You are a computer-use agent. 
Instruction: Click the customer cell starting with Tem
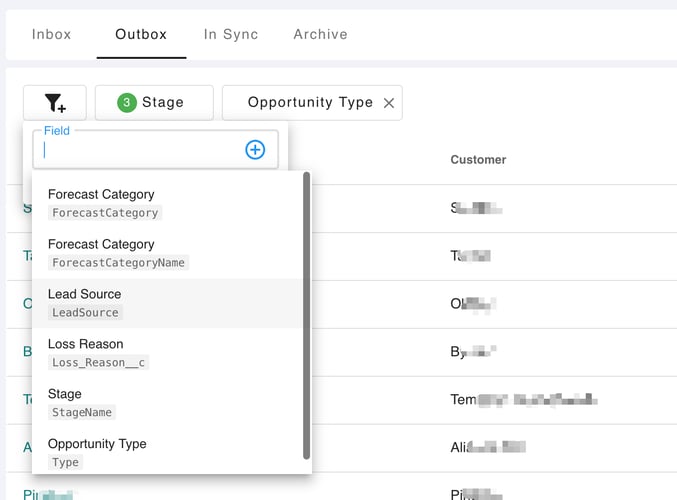[523, 400]
